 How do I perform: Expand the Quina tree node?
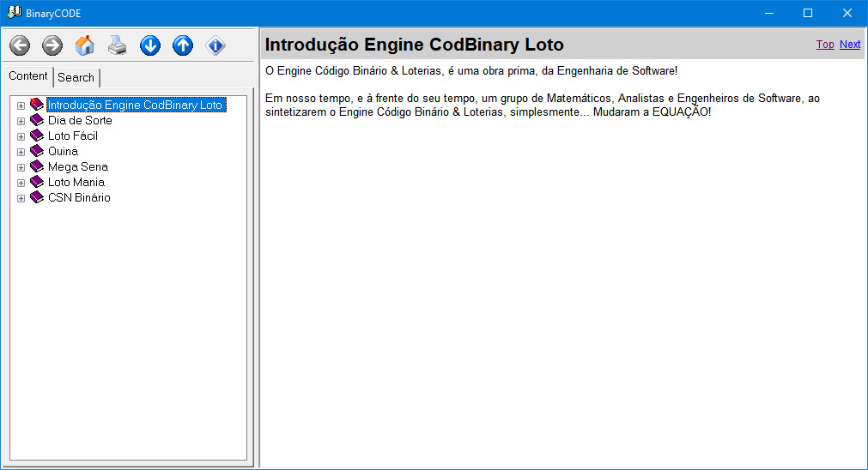[x=21, y=152]
